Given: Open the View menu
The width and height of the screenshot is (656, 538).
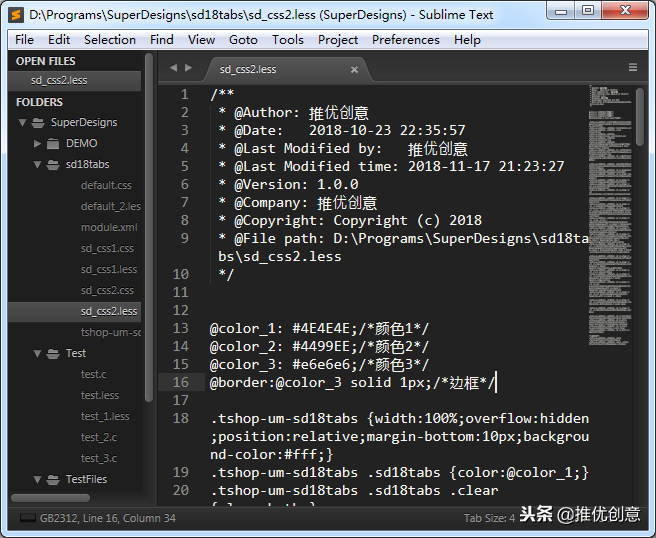Looking at the screenshot, I should (201, 40).
